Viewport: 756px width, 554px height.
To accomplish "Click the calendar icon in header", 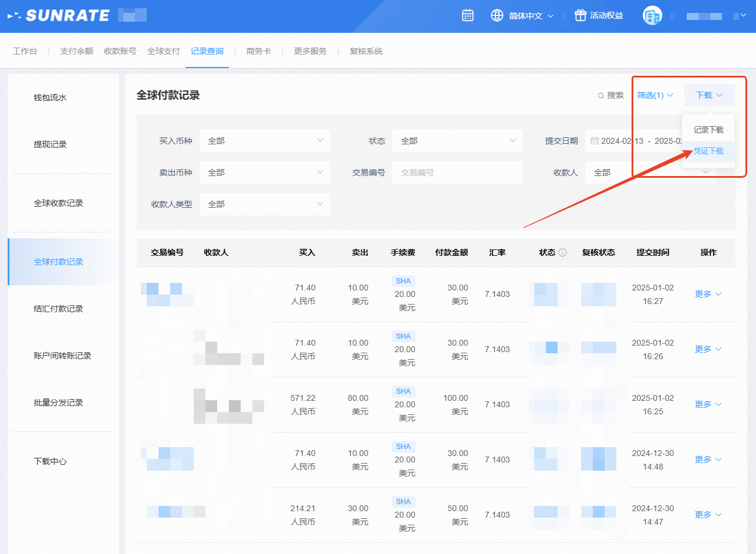I will point(468,16).
